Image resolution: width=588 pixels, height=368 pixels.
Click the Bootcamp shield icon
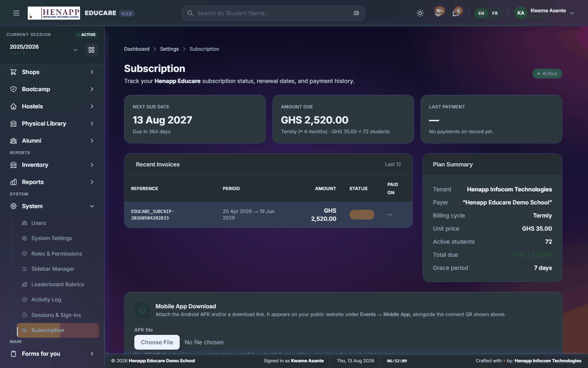click(x=13, y=89)
